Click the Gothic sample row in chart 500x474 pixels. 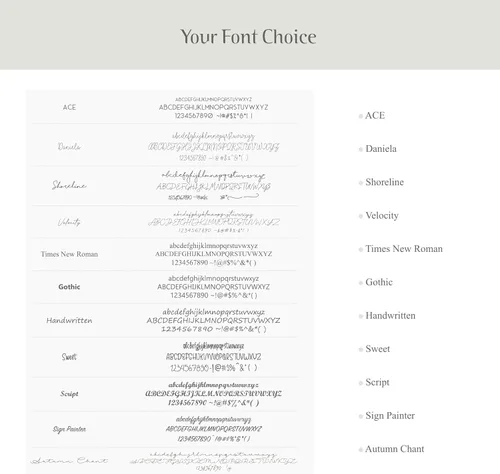(x=165, y=287)
